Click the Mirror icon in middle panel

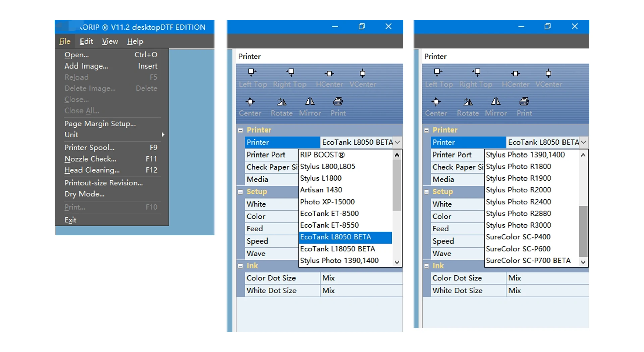pyautogui.click(x=310, y=101)
